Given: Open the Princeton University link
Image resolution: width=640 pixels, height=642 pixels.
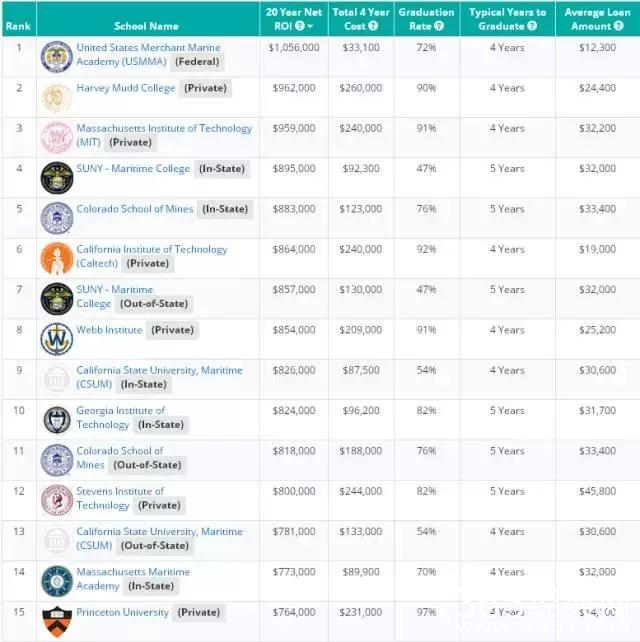Looking at the screenshot, I should pos(122,612).
